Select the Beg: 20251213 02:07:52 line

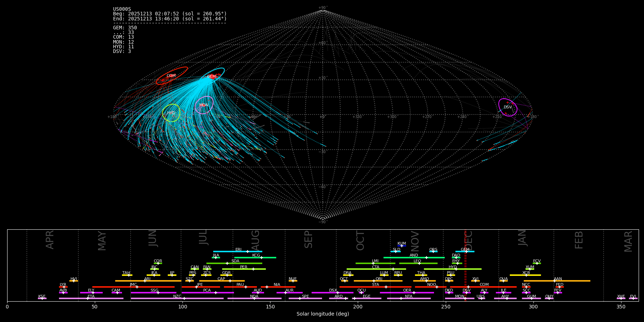click(x=170, y=14)
